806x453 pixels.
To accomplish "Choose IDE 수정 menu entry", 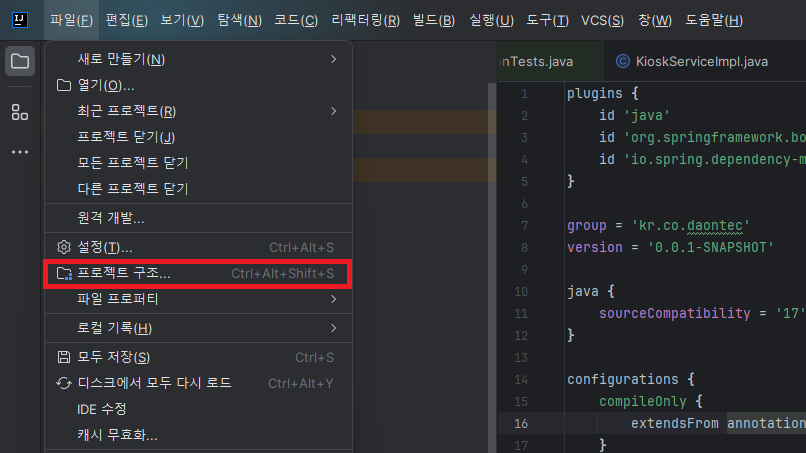I will pos(198,409).
